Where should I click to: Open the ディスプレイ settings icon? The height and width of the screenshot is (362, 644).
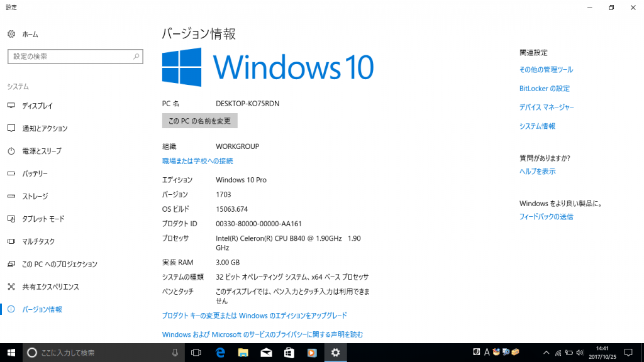pyautogui.click(x=38, y=106)
